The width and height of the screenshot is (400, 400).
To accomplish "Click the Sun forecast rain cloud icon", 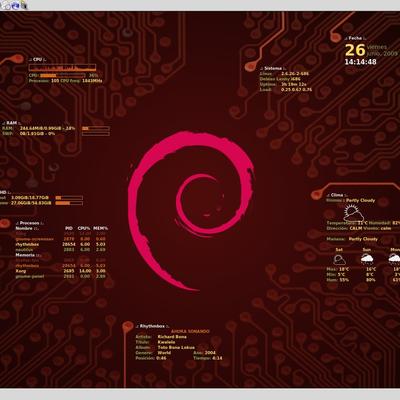I will click(x=367, y=259).
